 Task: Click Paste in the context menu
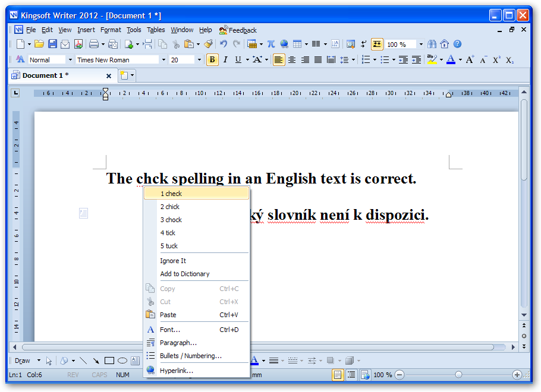click(196, 315)
